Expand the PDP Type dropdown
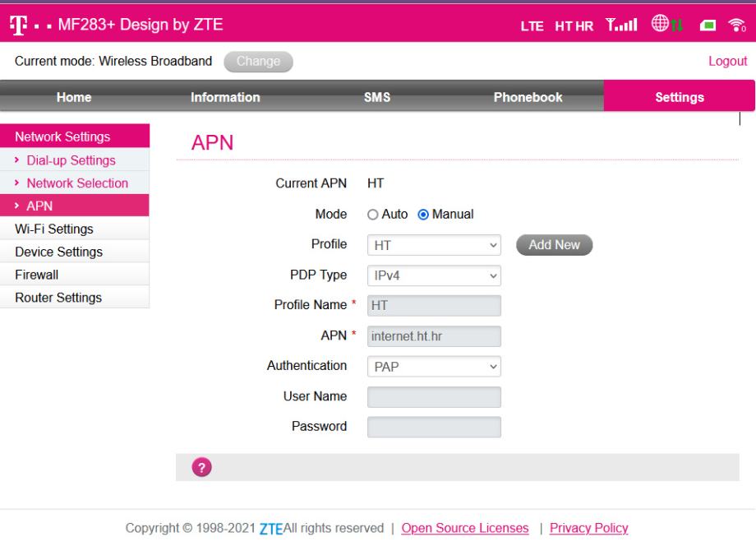The image size is (756, 560). 434,275
